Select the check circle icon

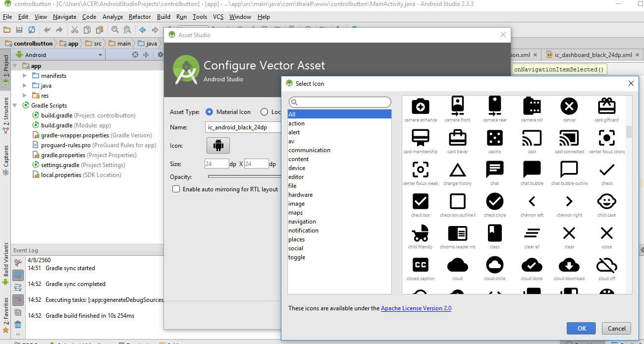pyautogui.click(x=494, y=201)
